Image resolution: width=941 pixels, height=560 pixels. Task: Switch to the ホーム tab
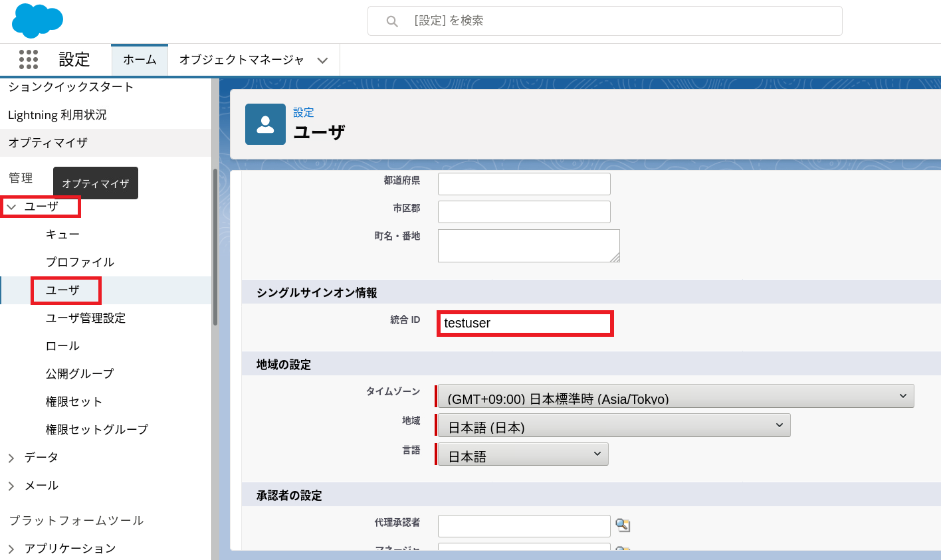click(x=140, y=60)
